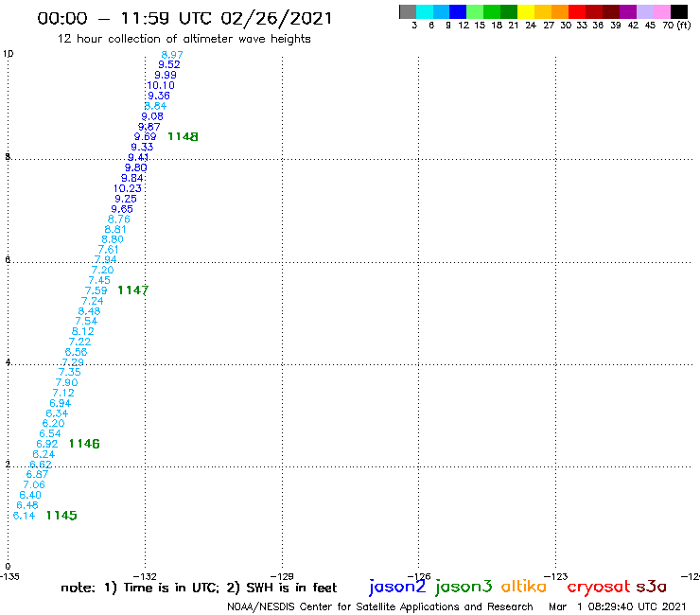
Task: Click the 6.94 wave height reading
Action: (x=61, y=403)
